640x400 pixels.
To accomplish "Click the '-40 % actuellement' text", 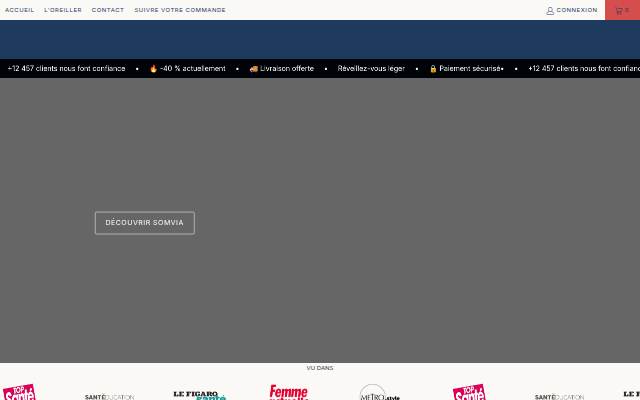I will click(193, 69).
